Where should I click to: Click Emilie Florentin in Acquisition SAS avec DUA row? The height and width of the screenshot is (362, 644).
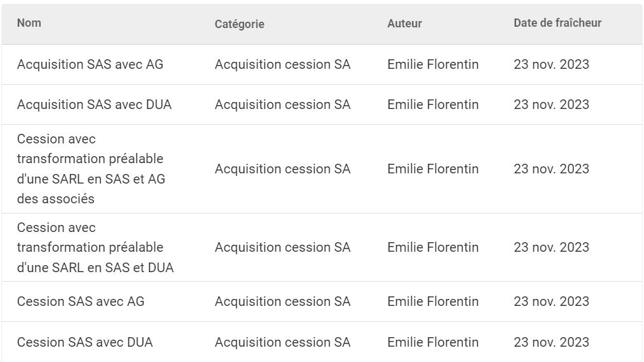click(x=433, y=105)
